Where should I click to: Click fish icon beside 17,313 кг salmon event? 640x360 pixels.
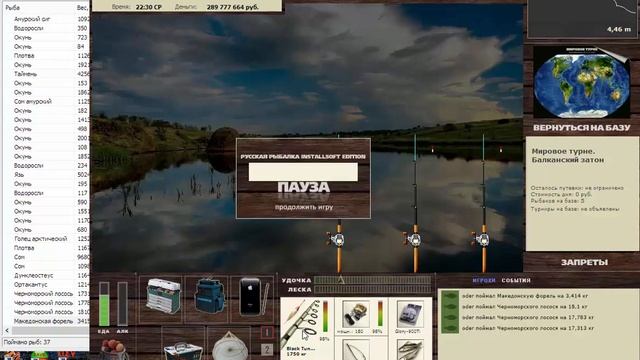coord(450,329)
